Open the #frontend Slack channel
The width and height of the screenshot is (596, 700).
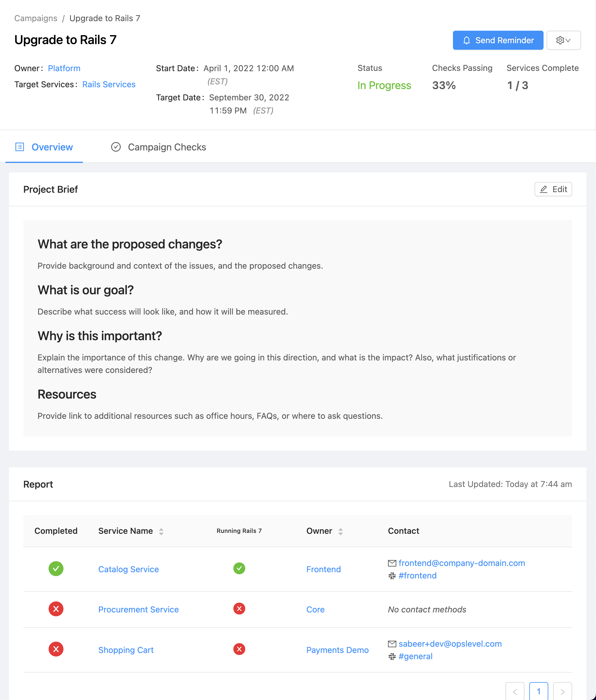[x=417, y=575]
